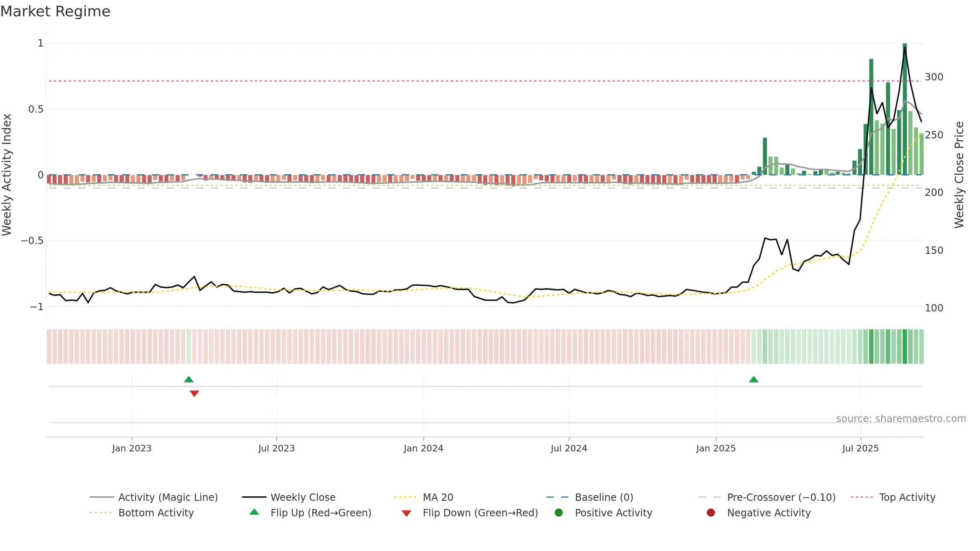Click green Flip Up triangle in early 2023
Viewport: 980px width, 551px height.
point(189,379)
